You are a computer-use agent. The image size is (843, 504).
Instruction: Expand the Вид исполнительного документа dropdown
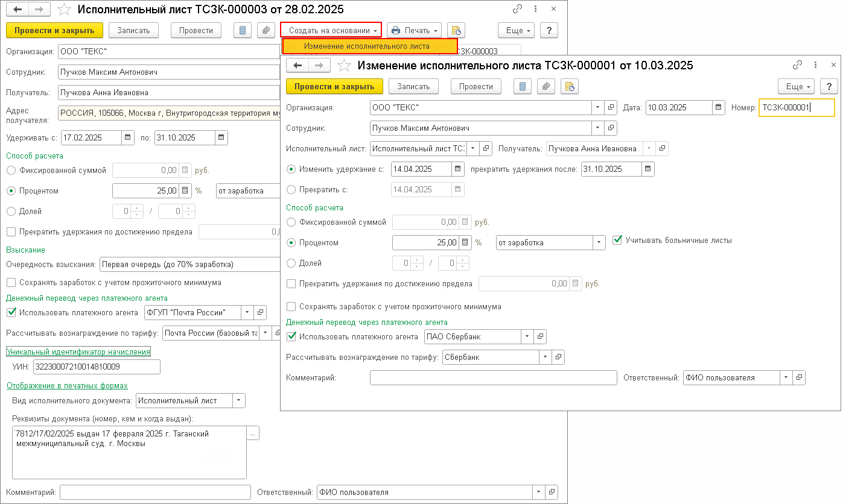(239, 401)
